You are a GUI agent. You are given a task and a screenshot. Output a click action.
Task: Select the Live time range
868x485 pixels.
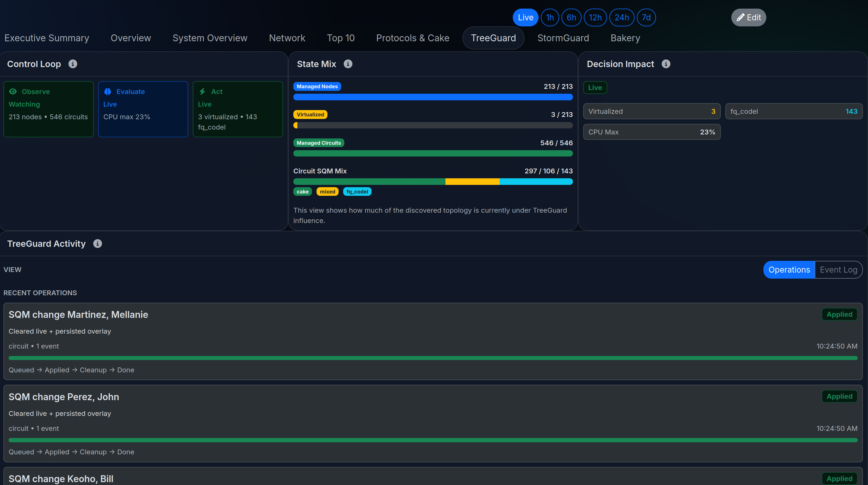[x=525, y=17]
